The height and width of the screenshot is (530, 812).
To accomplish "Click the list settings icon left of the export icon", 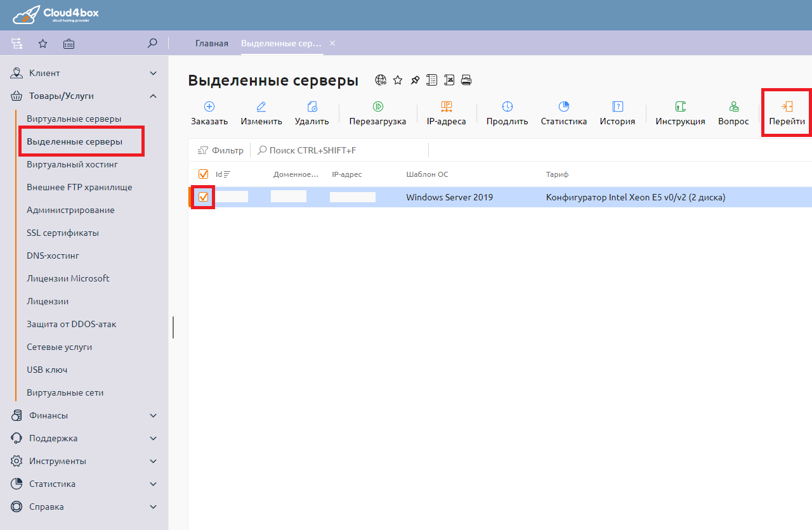I will click(x=432, y=80).
